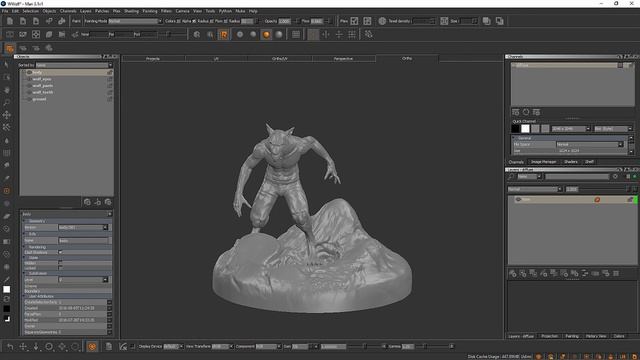Open the layer blend mode dropdown

click(535, 189)
